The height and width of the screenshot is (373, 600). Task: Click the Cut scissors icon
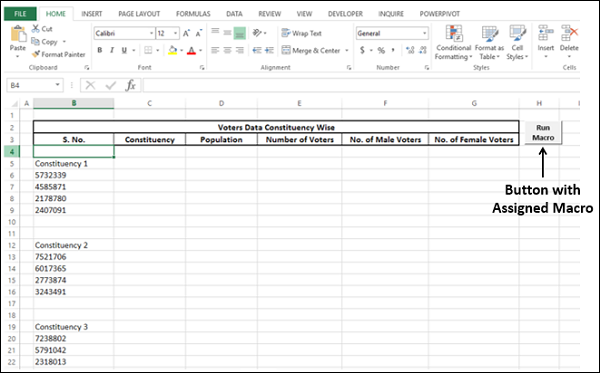click(x=36, y=29)
